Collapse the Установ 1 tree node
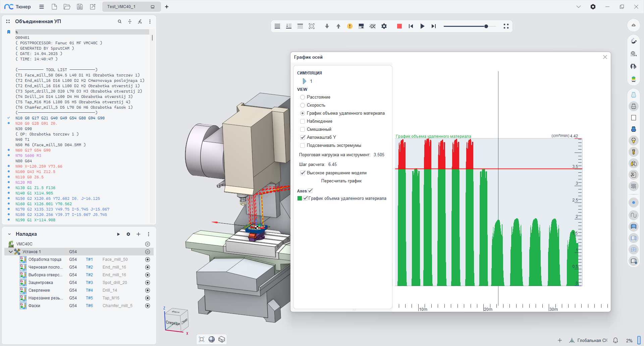 click(10, 252)
